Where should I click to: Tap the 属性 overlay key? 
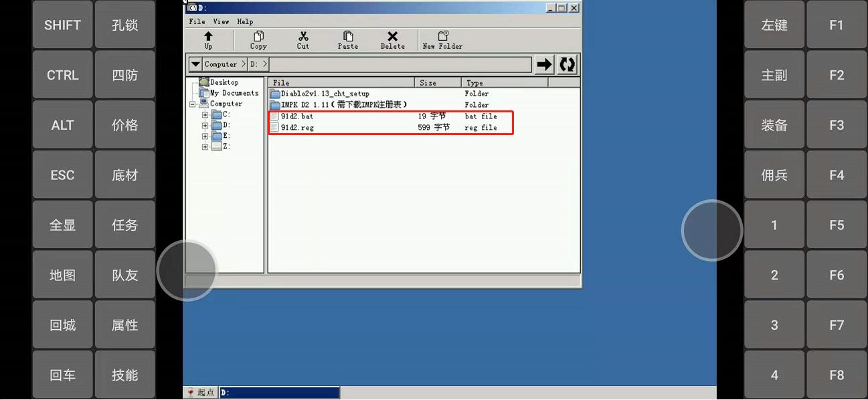124,325
